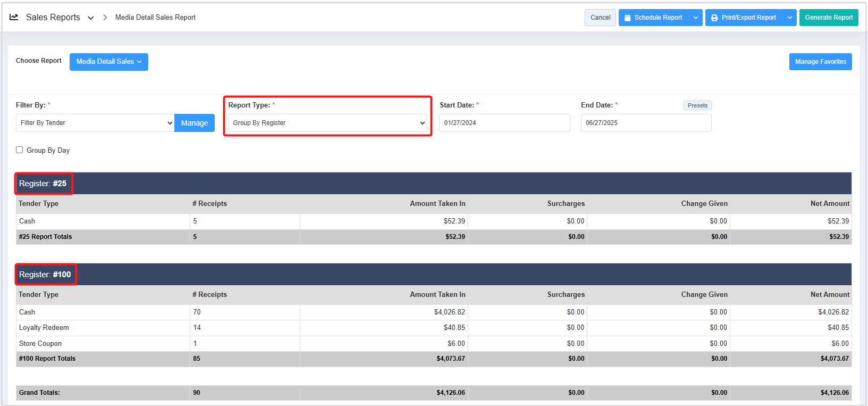Select the End Date input field
This screenshot has width=868, height=406.
tap(645, 123)
